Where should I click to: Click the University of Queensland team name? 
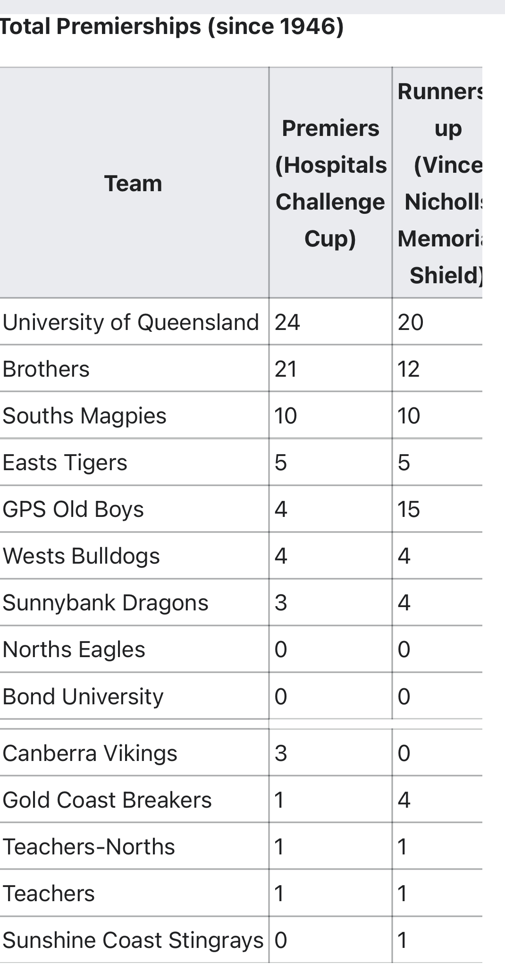(x=131, y=322)
